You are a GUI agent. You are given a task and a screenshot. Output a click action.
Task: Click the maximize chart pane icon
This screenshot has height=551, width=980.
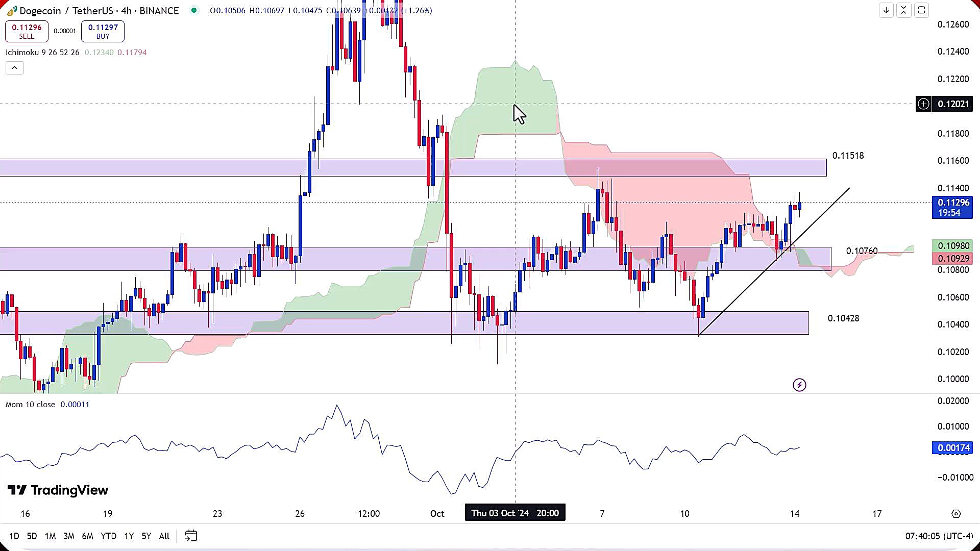tap(921, 10)
